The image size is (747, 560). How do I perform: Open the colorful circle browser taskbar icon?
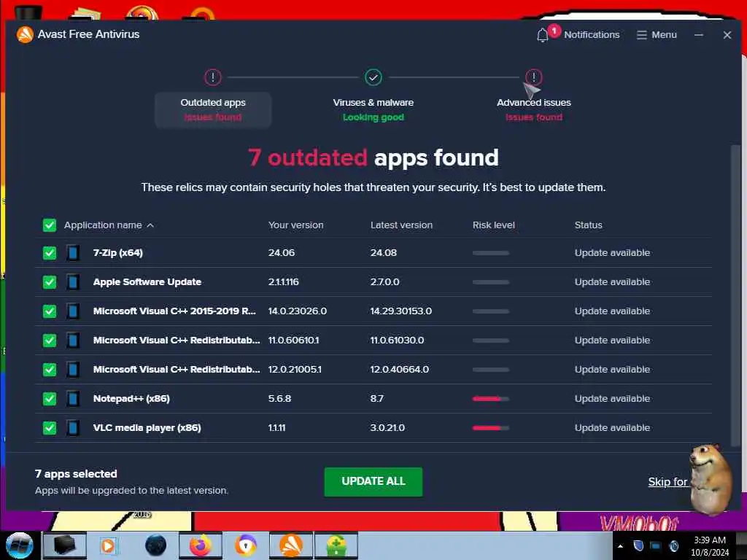click(245, 545)
